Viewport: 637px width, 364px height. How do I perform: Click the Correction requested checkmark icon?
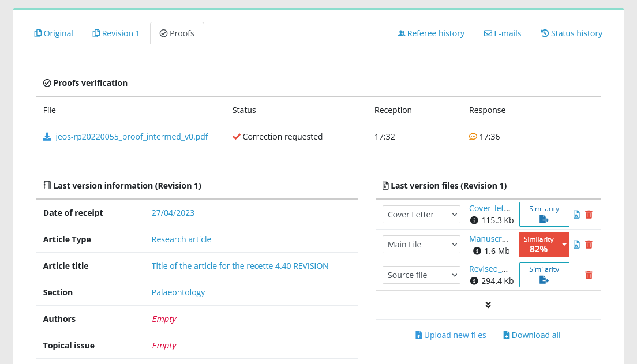[237, 137]
